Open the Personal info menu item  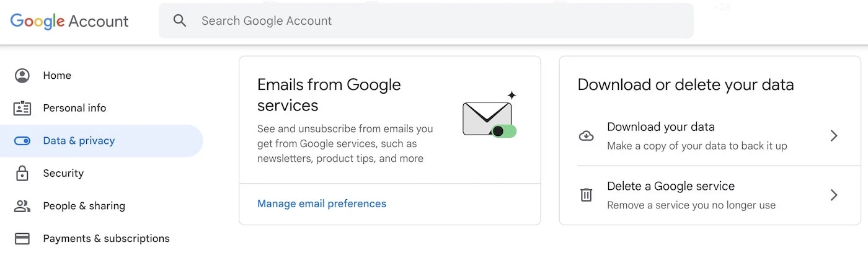102,108
